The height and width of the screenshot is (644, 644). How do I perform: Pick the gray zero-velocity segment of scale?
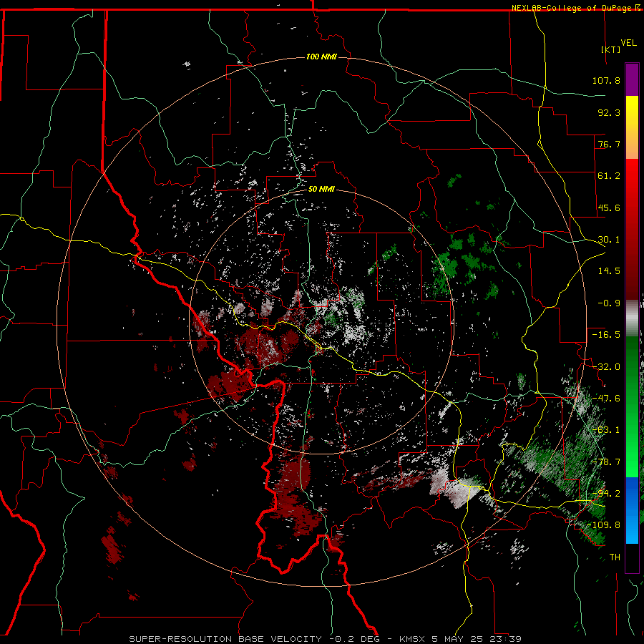632,318
